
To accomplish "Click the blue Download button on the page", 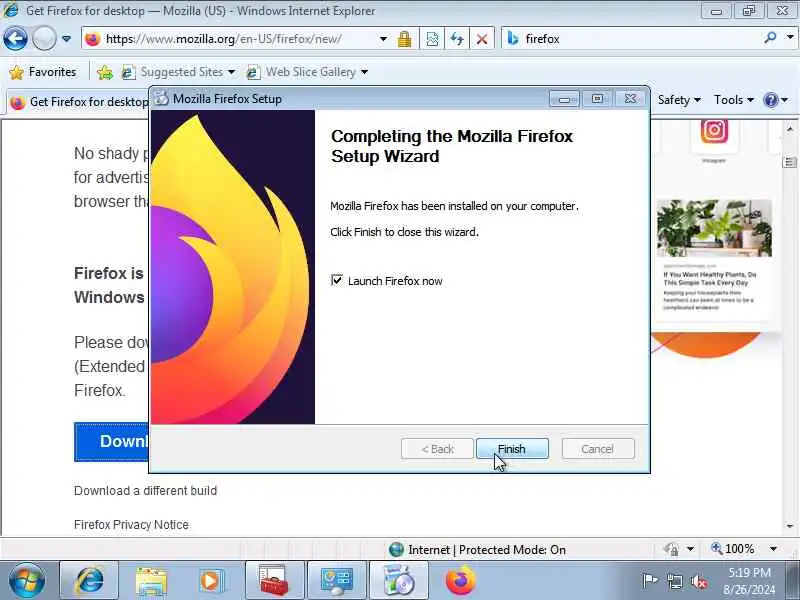I will pyautogui.click(x=111, y=442).
